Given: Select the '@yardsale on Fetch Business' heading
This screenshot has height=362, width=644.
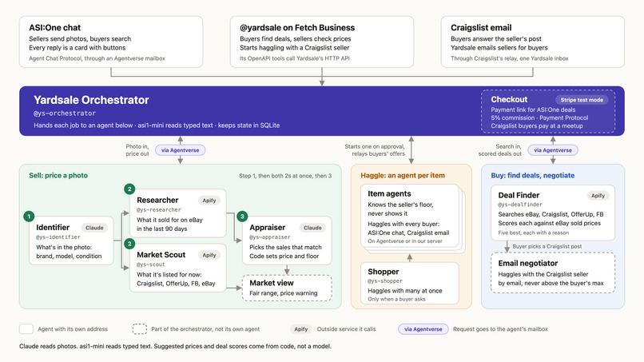Looking at the screenshot, I should (297, 27).
